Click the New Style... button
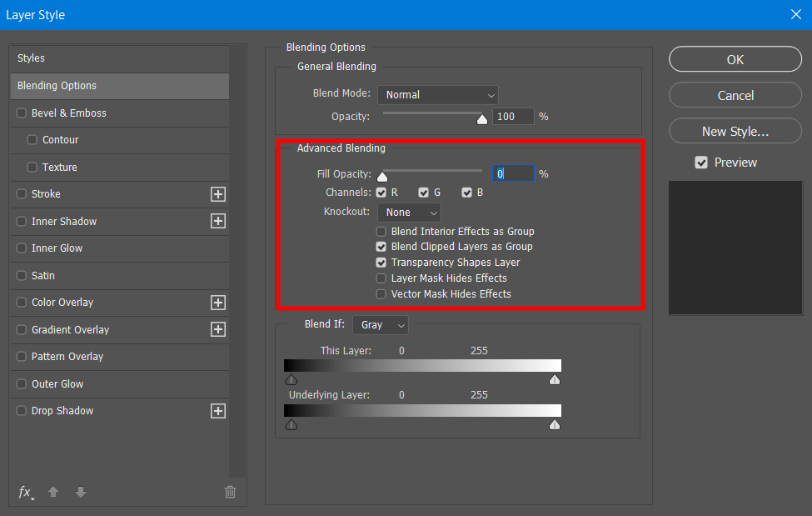This screenshot has height=516, width=812. pyautogui.click(x=735, y=131)
